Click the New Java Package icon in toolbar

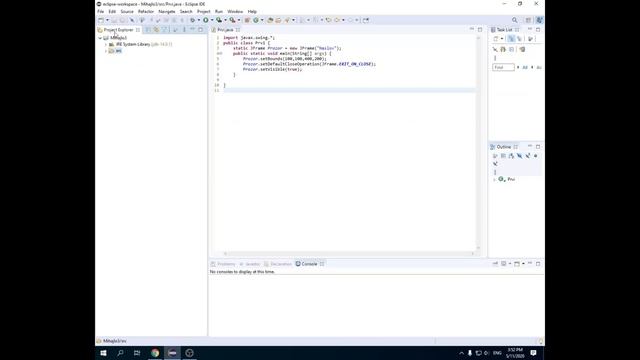pos(247,20)
